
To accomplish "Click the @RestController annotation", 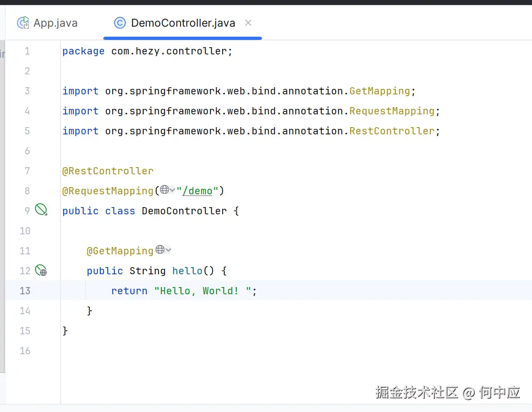I will pyautogui.click(x=108, y=171).
